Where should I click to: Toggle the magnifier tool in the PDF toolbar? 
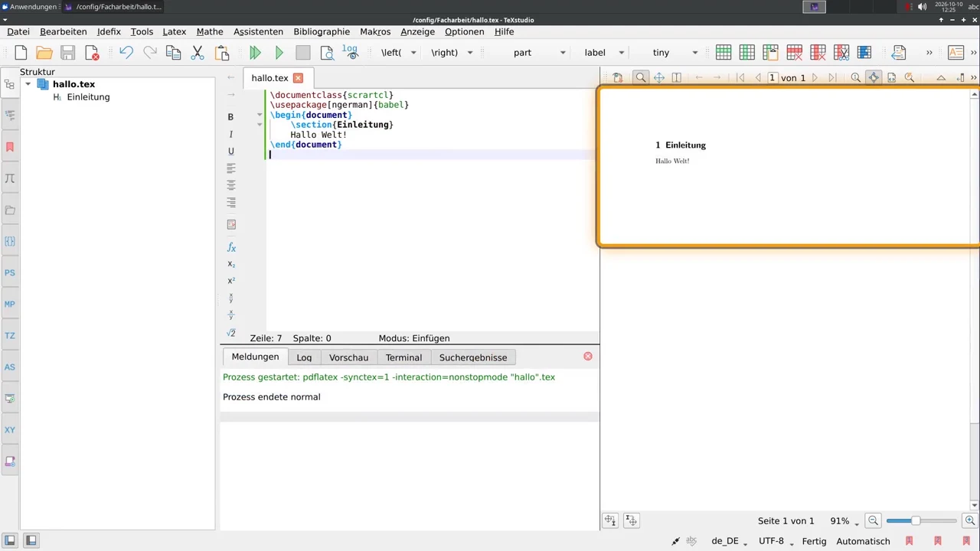(x=640, y=77)
